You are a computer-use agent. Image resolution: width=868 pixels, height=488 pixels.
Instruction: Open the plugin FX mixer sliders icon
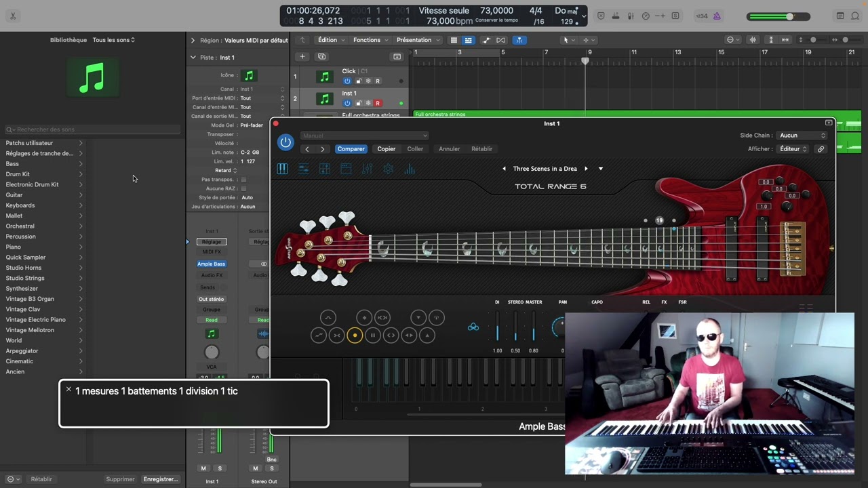367,169
